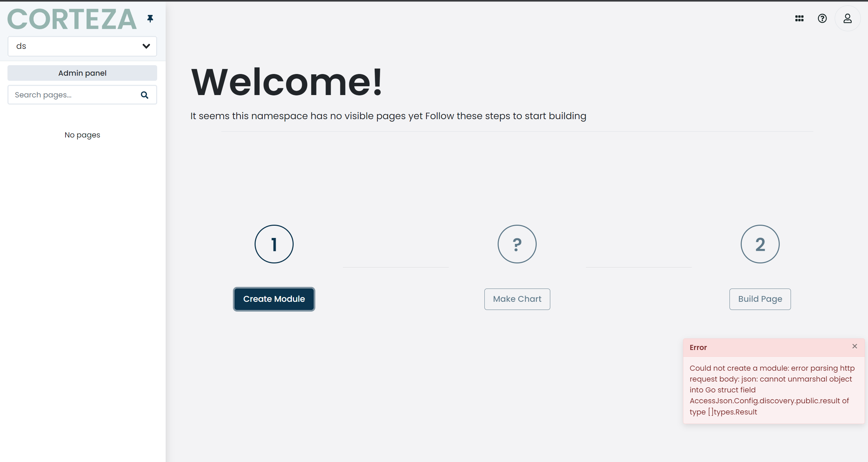Click Build Page
Screen dimensions: 868x462
tap(760, 299)
